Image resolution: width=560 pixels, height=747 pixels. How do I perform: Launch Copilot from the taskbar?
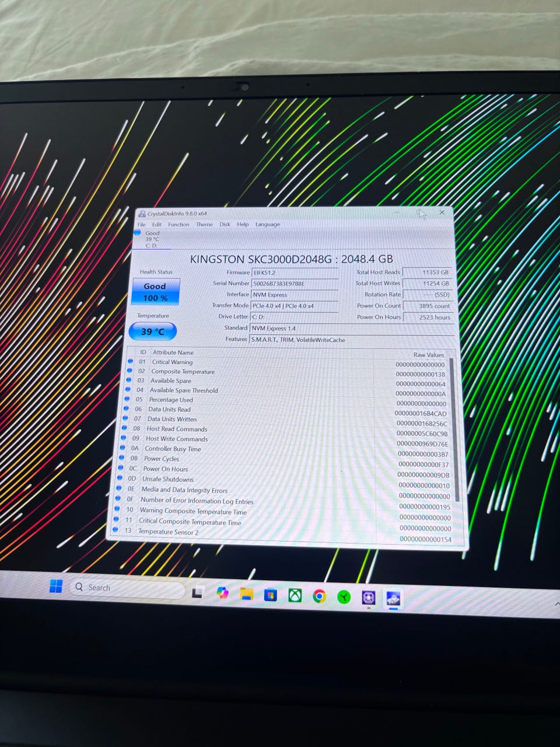222,593
